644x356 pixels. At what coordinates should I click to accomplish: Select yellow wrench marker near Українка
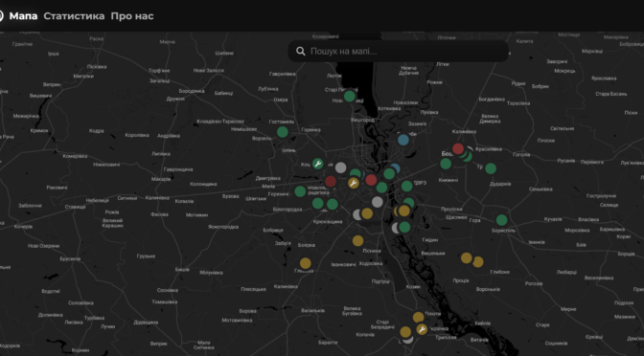[x=422, y=329]
